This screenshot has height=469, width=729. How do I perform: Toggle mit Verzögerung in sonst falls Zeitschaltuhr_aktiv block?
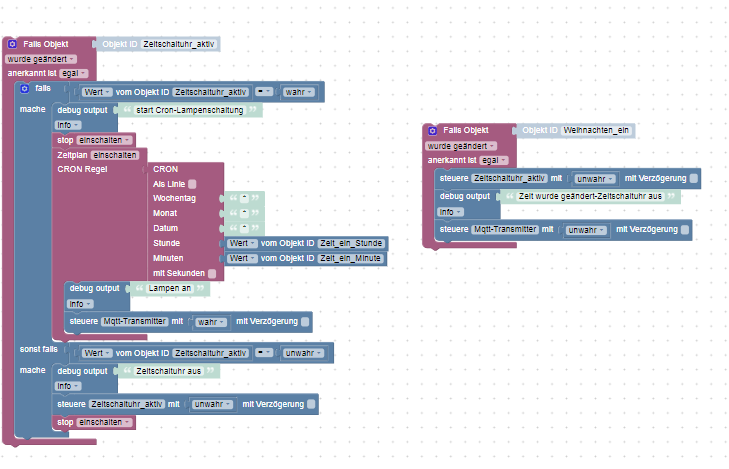tap(311, 404)
